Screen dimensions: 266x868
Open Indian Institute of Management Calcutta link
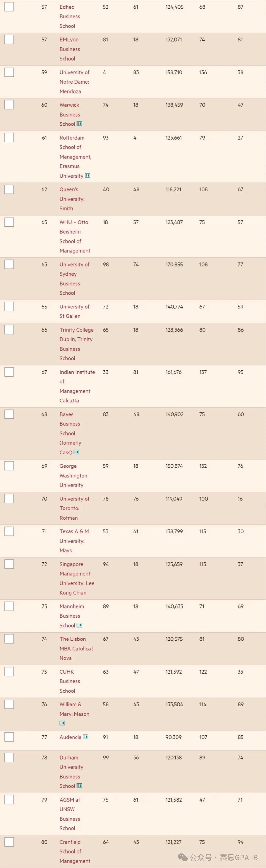[x=77, y=386]
